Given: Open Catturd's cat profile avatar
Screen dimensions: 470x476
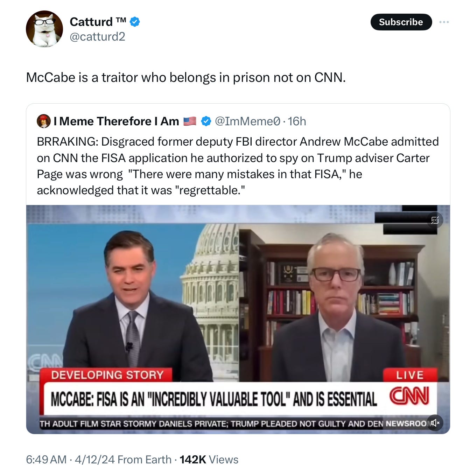Looking at the screenshot, I should click(44, 29).
